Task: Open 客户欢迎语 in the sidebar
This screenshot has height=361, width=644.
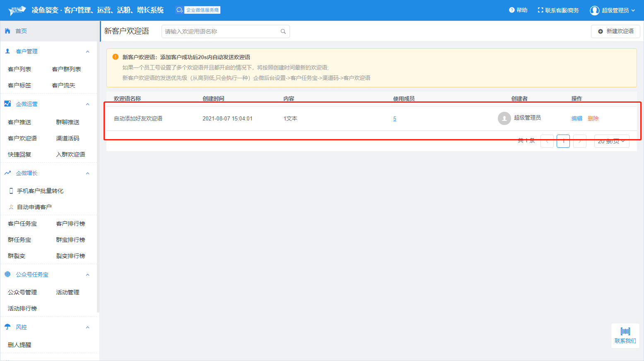Action: (22, 138)
